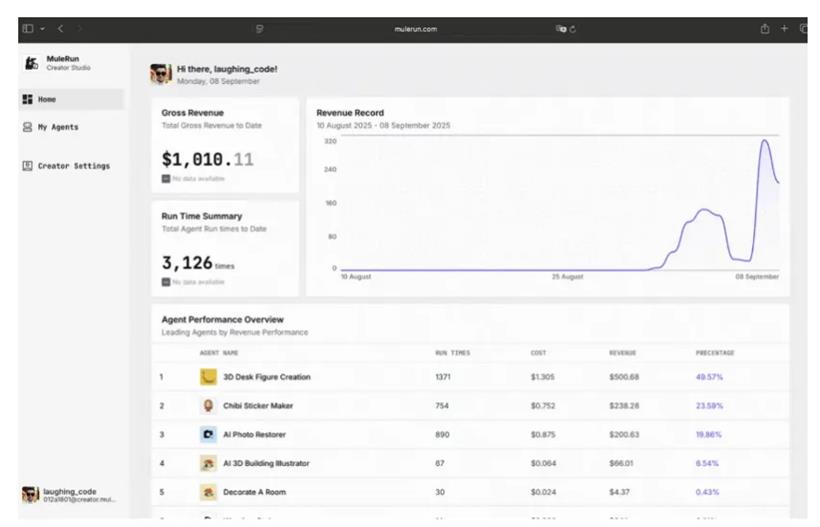Click the mulerun.com address bar
This screenshot has height=527, width=820.
point(416,29)
